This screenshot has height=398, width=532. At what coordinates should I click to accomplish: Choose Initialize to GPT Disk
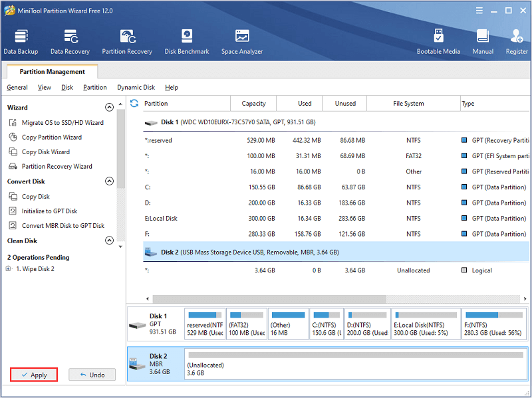pyautogui.click(x=49, y=211)
